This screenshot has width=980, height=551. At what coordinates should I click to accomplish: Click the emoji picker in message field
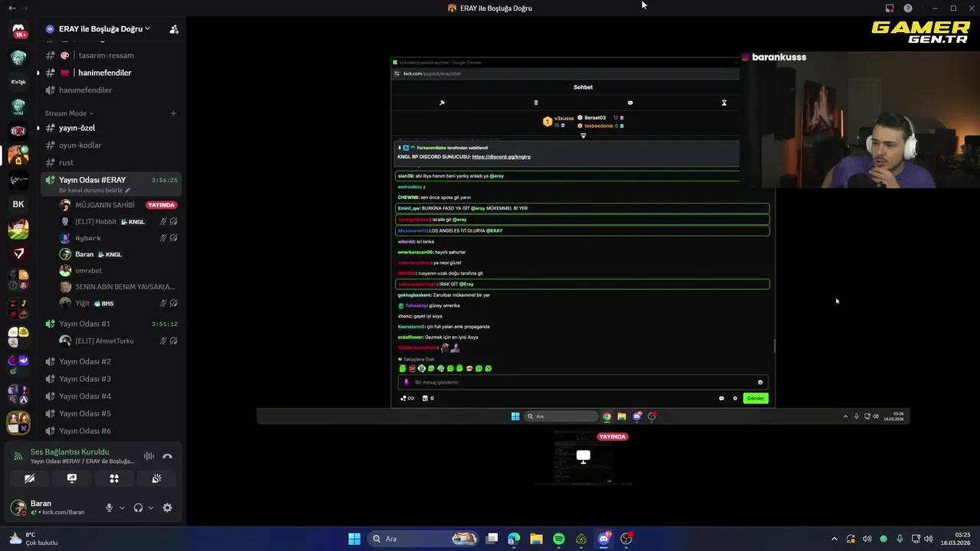(x=760, y=382)
